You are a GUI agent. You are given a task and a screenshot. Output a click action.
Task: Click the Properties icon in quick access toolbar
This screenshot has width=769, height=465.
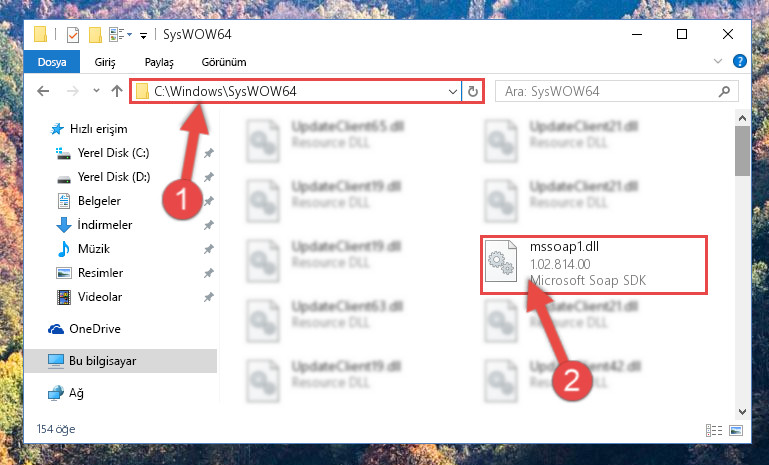pyautogui.click(x=73, y=35)
